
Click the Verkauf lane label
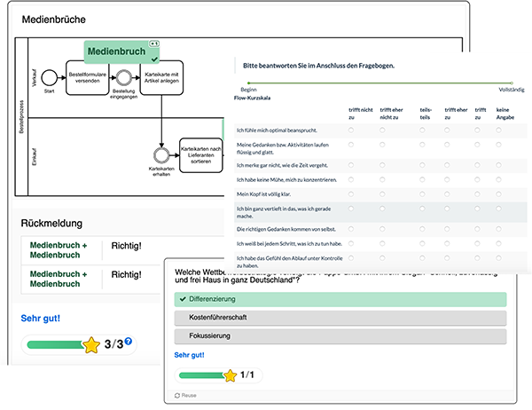[34, 78]
